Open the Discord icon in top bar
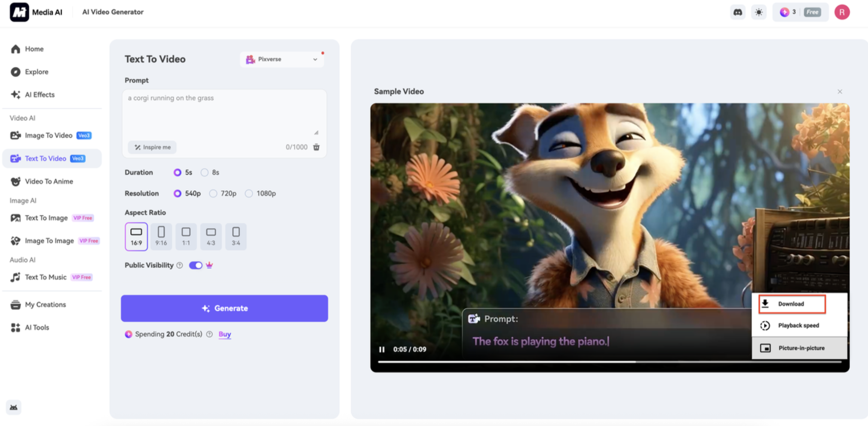This screenshot has height=426, width=868. [x=737, y=12]
